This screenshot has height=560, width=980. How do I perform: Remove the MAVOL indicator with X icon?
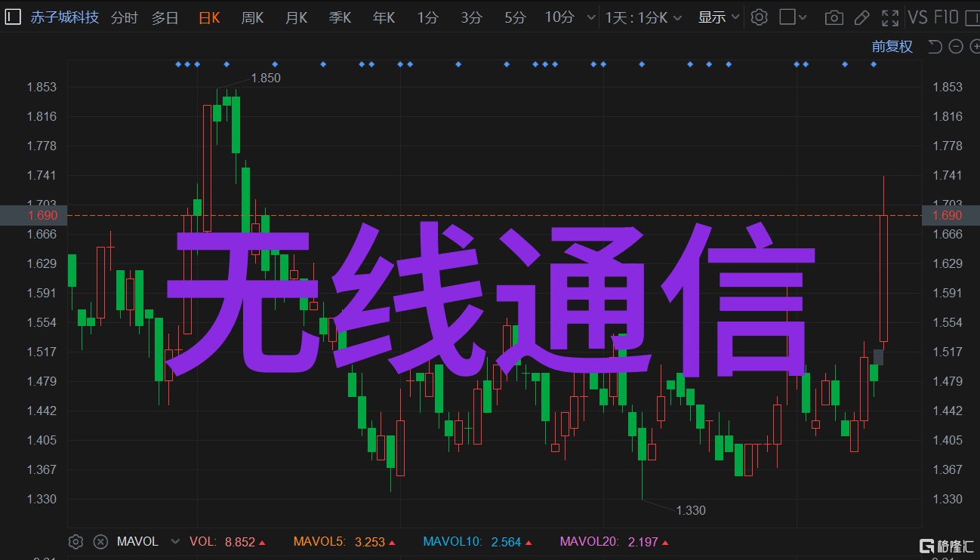[x=100, y=542]
